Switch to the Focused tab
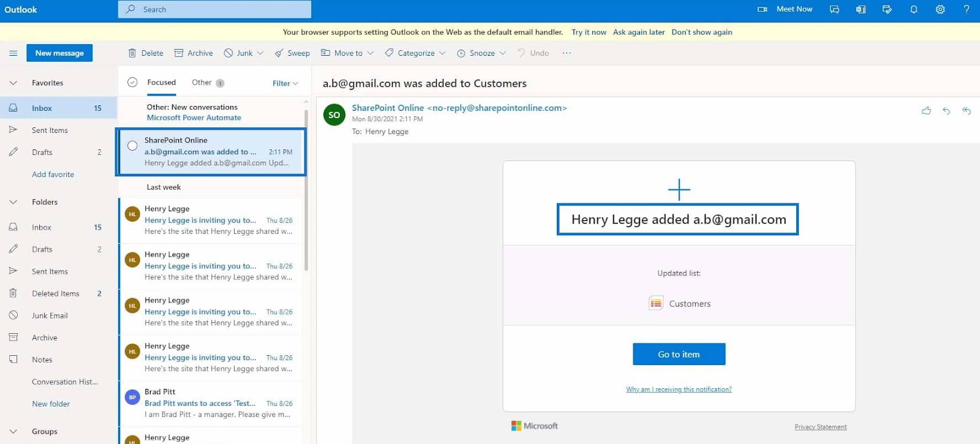 [162, 83]
